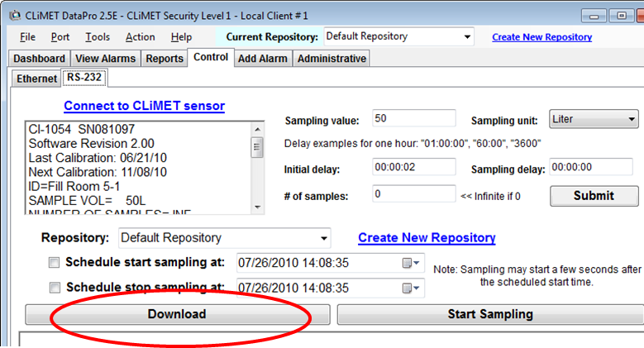Enable Schedule start sampling checkbox
Image resolution: width=644 pixels, height=348 pixels.
(54, 263)
